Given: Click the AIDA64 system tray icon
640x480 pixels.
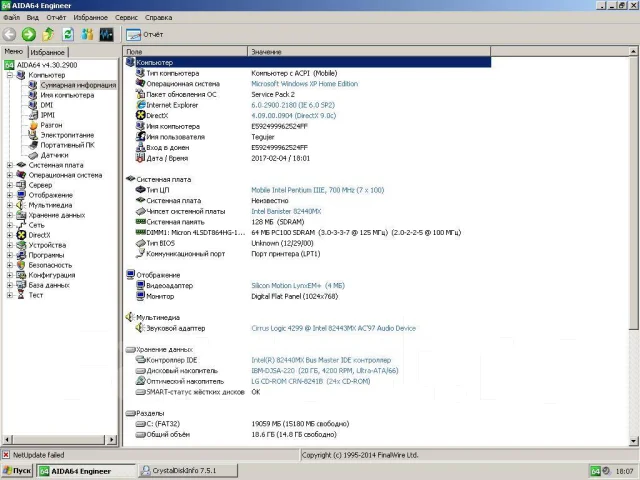Looking at the screenshot, I should 596,471.
